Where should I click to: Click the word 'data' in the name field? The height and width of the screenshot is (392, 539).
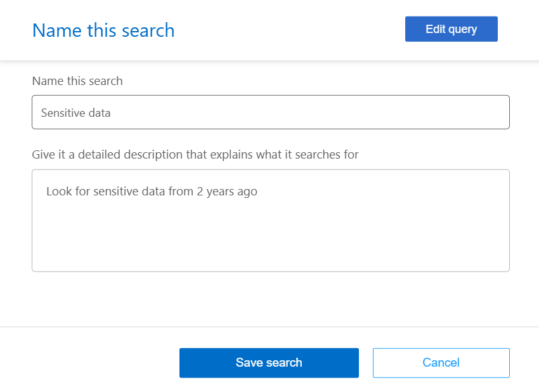98,113
